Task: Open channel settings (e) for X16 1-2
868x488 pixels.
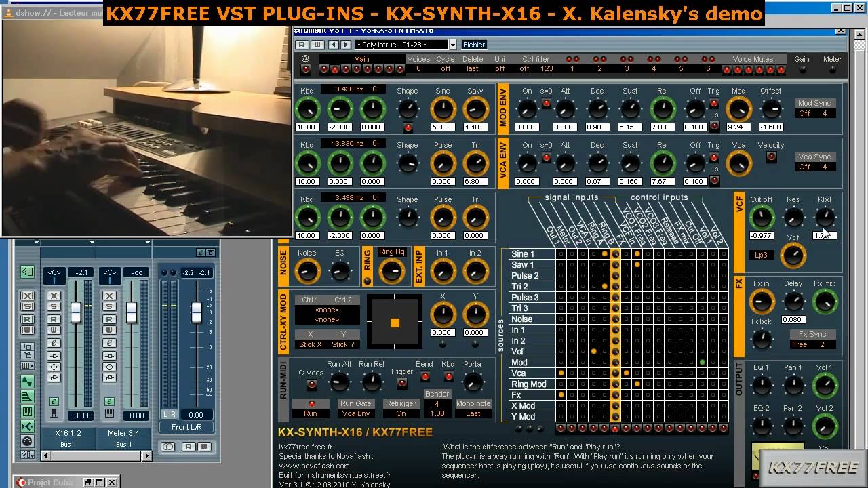Action: point(54,343)
